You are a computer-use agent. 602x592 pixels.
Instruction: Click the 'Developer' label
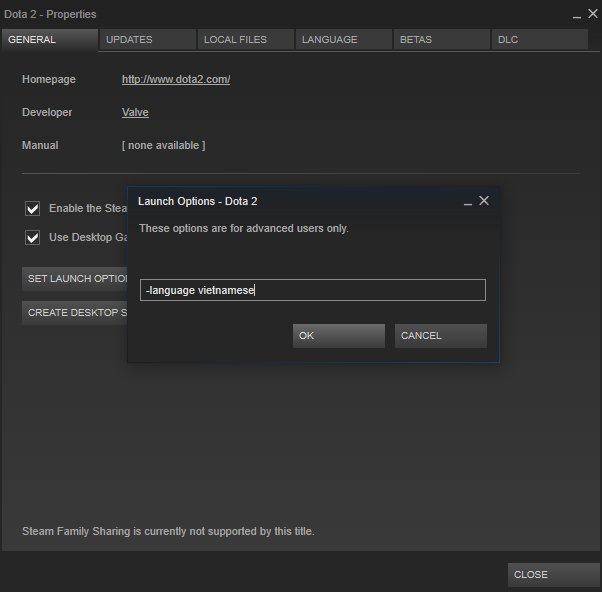click(x=47, y=112)
